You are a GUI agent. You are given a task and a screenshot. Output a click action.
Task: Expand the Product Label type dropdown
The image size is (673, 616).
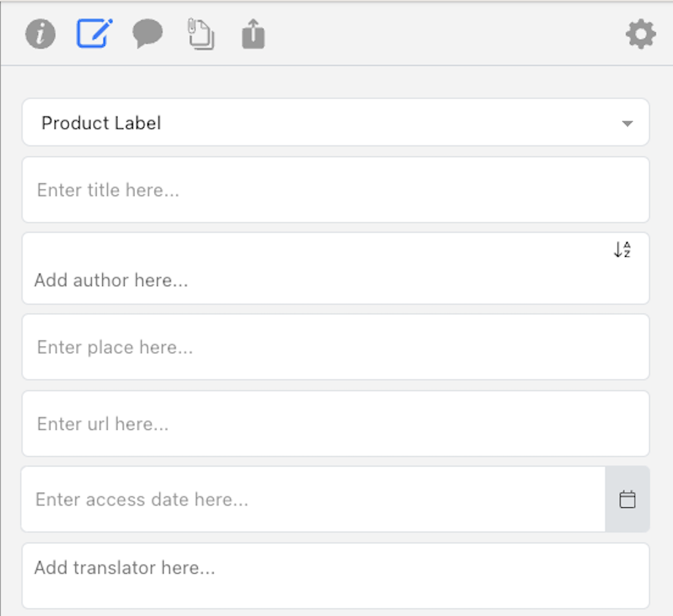336,123
